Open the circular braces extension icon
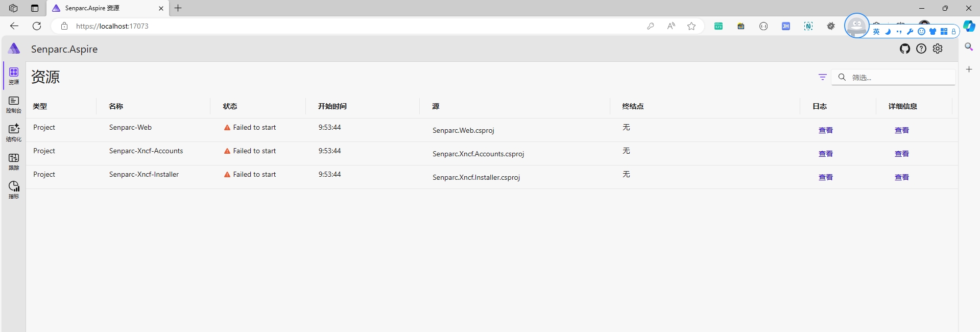Image resolution: width=980 pixels, height=332 pixels. pyautogui.click(x=763, y=26)
